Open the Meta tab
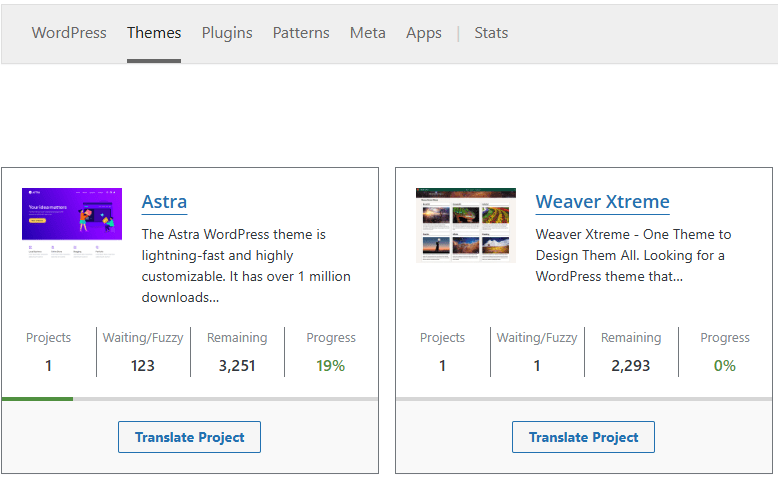Image resolution: width=778 pixels, height=479 pixels. point(367,33)
